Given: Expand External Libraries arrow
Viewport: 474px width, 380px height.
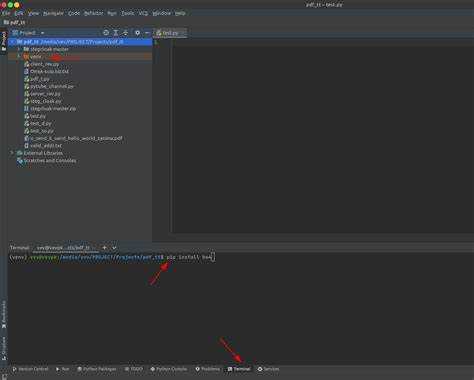Looking at the screenshot, I should (x=12, y=153).
